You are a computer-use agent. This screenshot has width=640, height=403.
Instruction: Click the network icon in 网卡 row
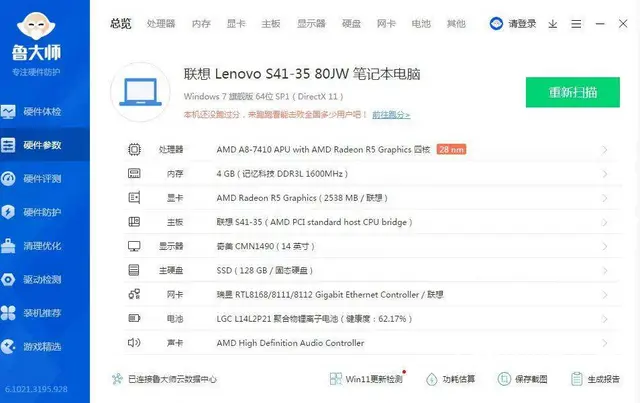click(x=134, y=294)
